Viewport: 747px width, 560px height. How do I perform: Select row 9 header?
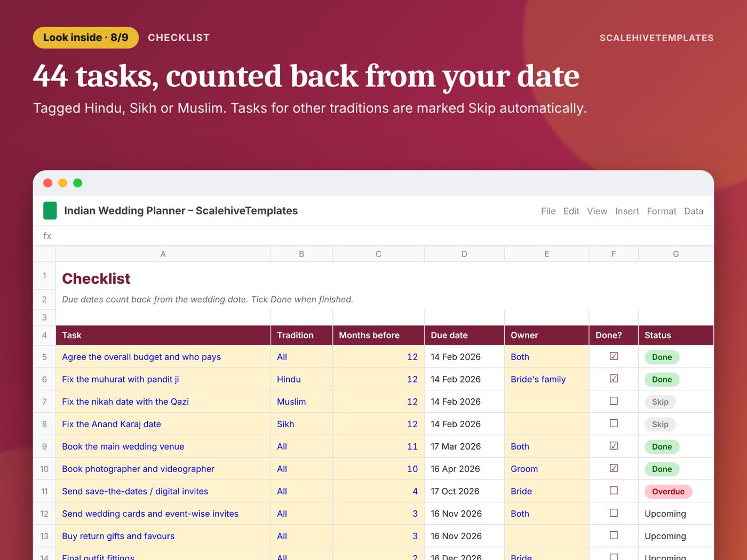(44, 446)
